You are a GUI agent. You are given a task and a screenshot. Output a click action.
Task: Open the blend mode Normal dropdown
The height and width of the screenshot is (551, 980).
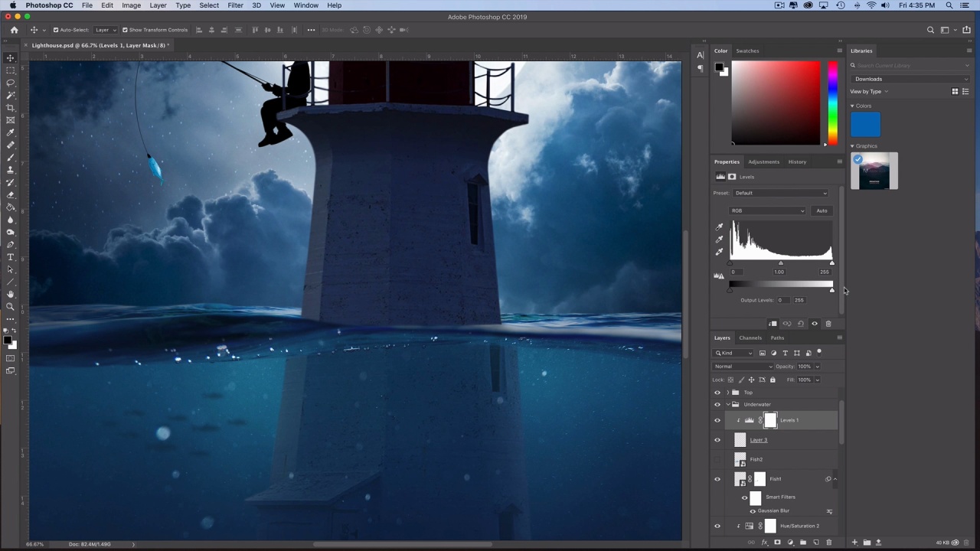tap(743, 367)
